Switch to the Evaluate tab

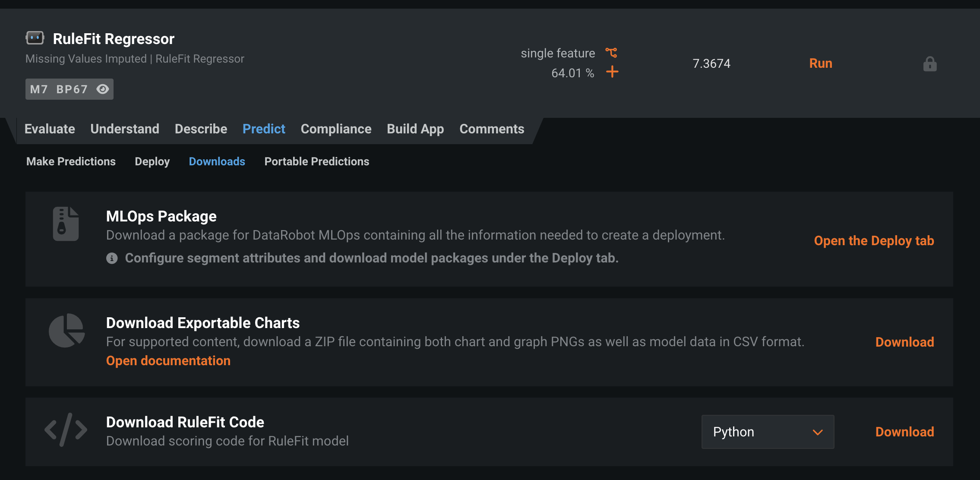(50, 129)
